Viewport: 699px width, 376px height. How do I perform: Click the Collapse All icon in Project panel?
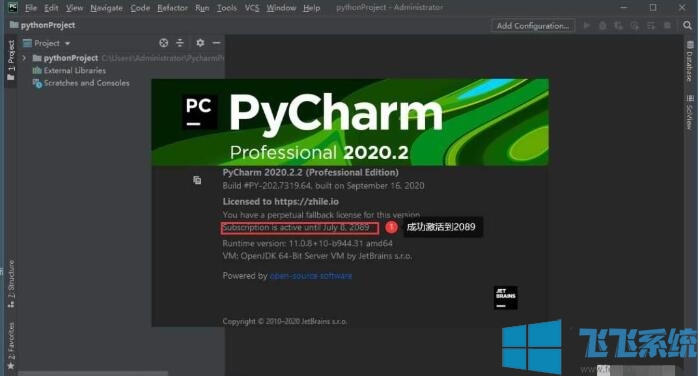point(180,43)
